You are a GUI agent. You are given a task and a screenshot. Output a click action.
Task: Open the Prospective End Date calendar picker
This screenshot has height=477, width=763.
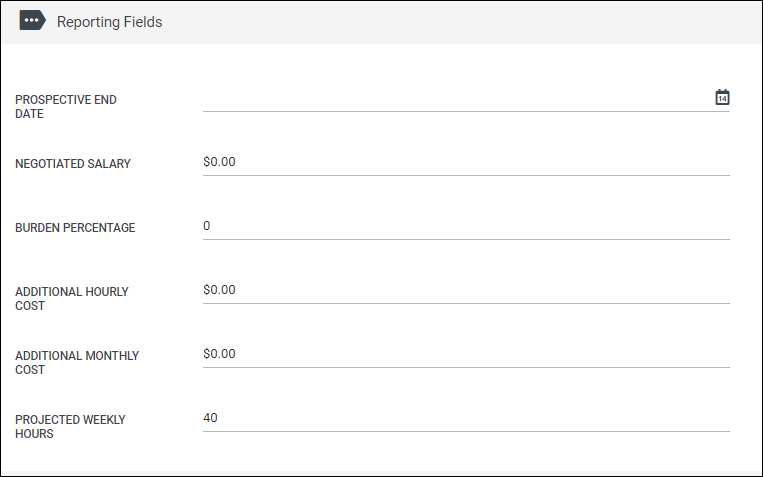pos(722,97)
